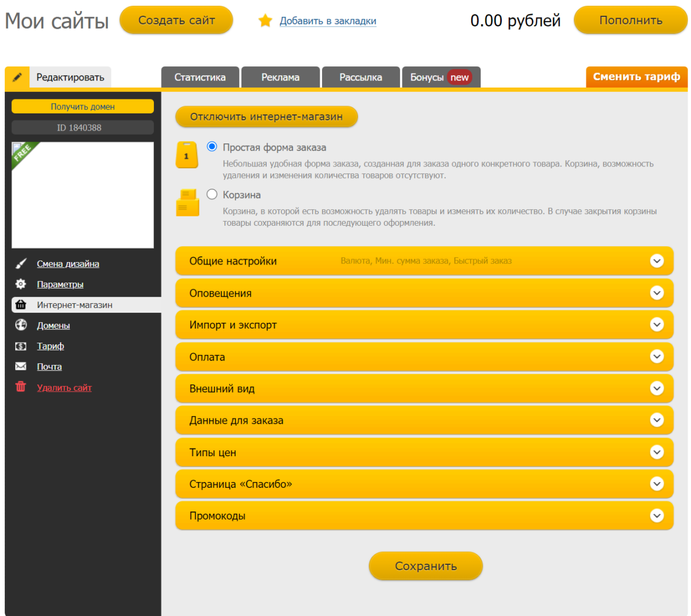Click the Корзина box icon

187,202
